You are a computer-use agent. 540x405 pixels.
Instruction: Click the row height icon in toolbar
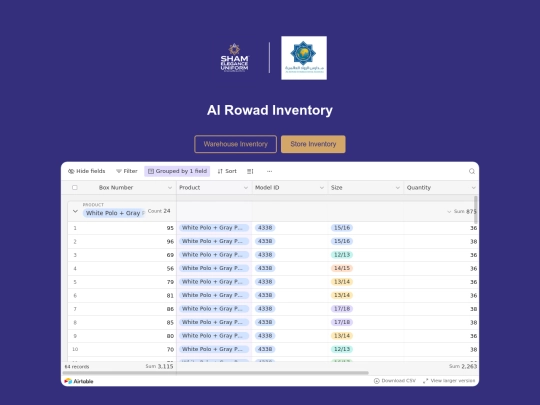[x=250, y=171]
